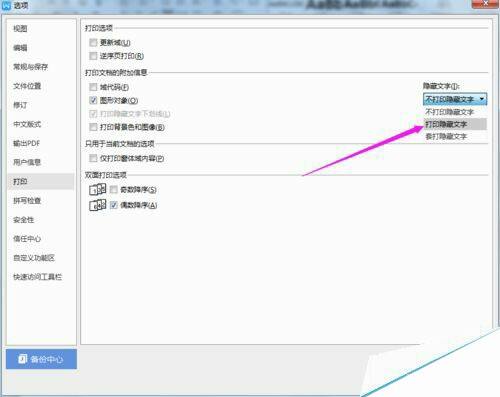This screenshot has height=397, width=500.
Task: Tick the 逆序页打印(R) checkbox
Action: coord(93,56)
